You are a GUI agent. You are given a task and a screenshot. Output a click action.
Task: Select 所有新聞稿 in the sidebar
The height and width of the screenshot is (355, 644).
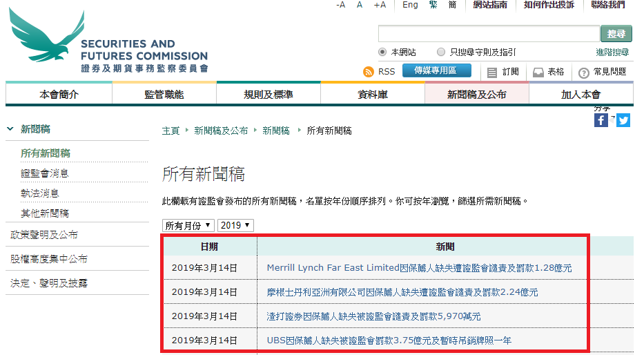[46, 153]
